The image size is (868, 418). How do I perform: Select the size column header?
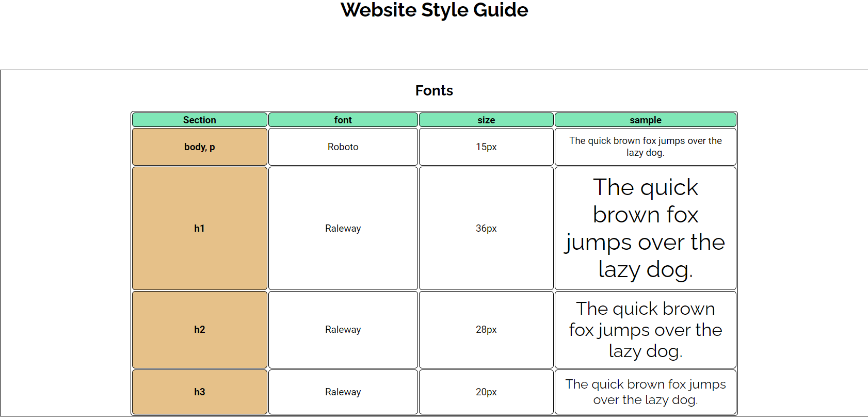tap(486, 120)
